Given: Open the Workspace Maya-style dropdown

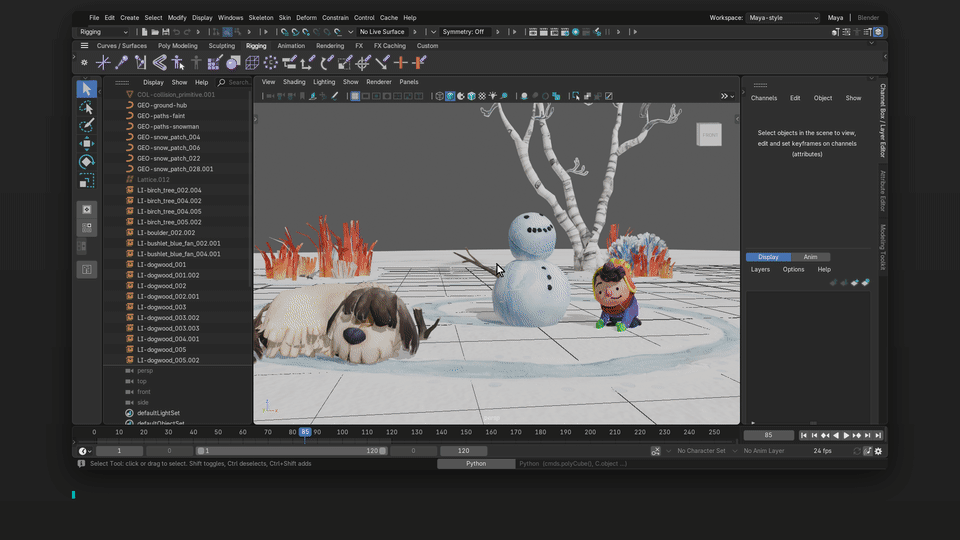Looking at the screenshot, I should 783,18.
